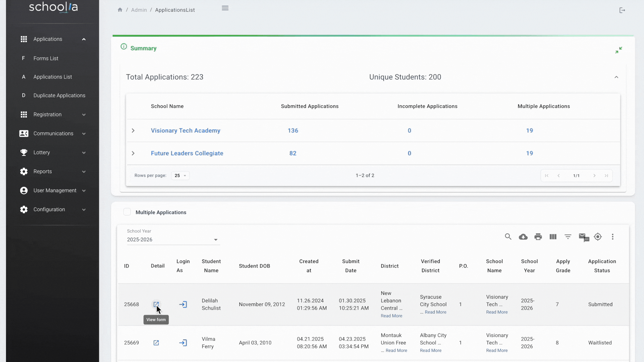Open the Rows per page dropdown
The image size is (644, 362).
(x=180, y=176)
